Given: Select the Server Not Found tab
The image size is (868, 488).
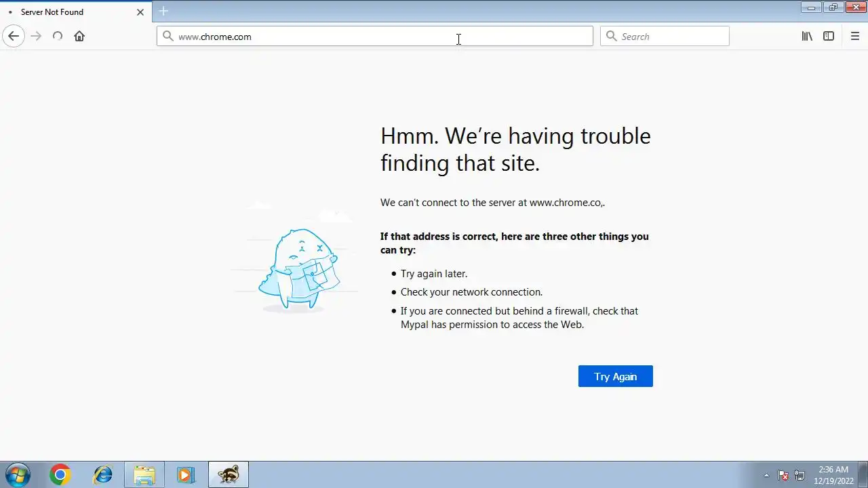Looking at the screenshot, I should (x=75, y=12).
